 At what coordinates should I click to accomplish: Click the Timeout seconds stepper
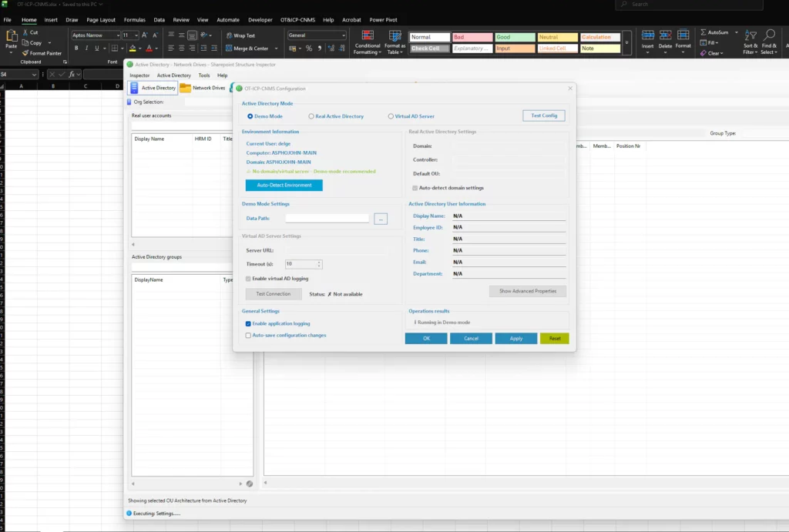click(319, 264)
